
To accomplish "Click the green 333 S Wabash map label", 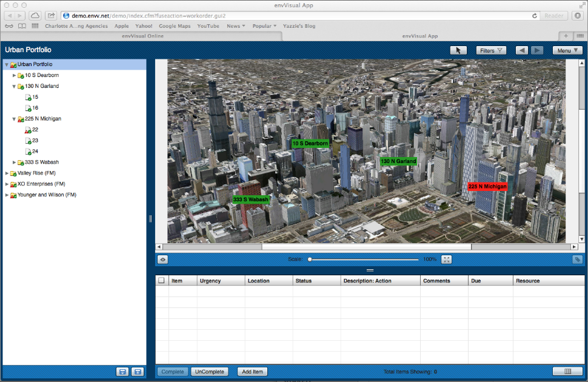I will [x=250, y=199].
